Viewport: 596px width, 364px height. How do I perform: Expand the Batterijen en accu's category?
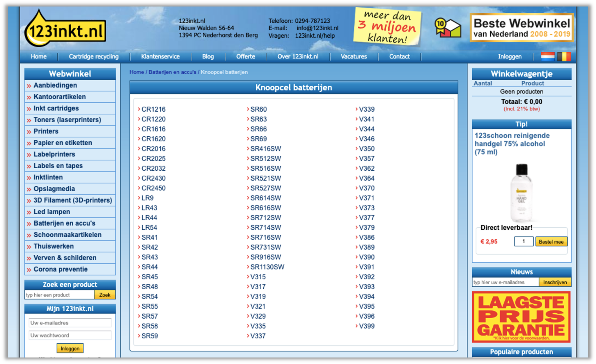coord(64,223)
